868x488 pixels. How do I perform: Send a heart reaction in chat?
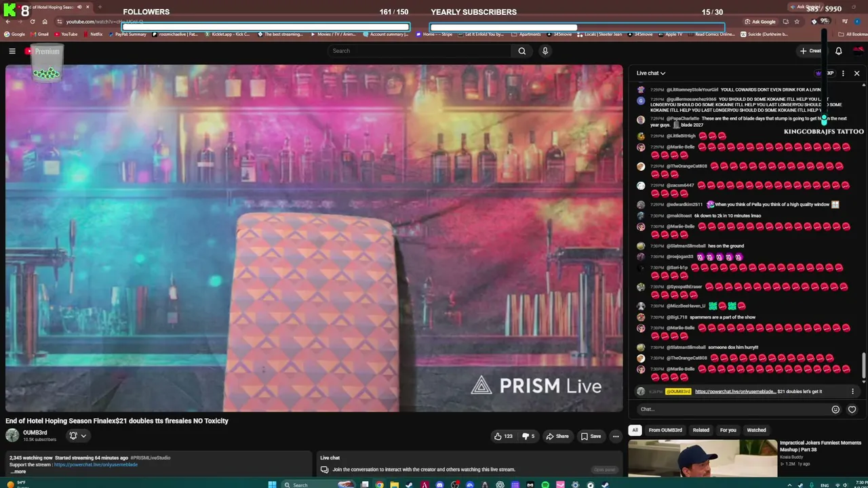[x=852, y=409]
